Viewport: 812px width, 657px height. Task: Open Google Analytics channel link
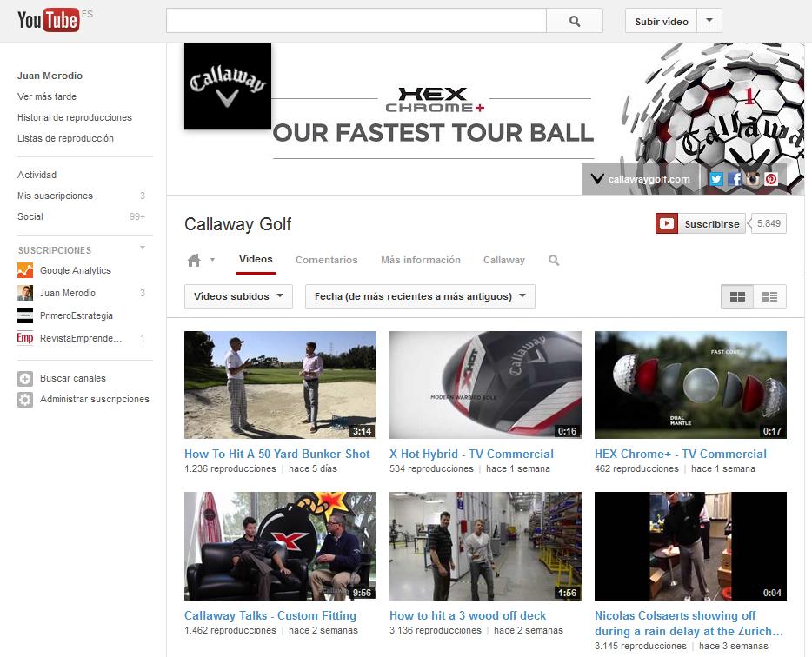coord(75,270)
